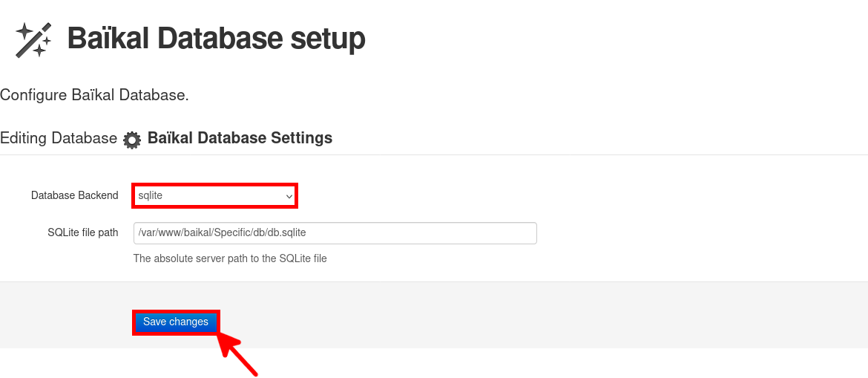Click the Baïkal Database setup page title
This screenshot has width=868, height=378.
[x=216, y=39]
